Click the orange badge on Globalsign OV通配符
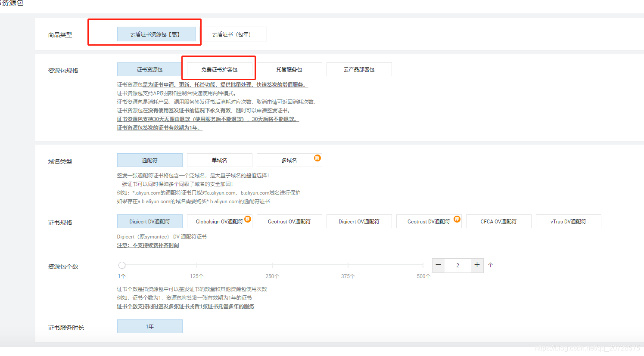 (x=248, y=219)
